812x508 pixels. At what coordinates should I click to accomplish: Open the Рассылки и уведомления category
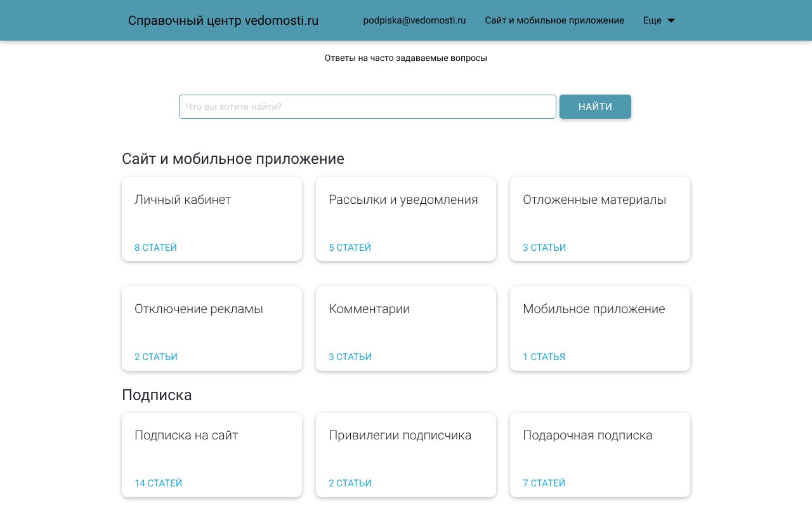[x=406, y=219]
